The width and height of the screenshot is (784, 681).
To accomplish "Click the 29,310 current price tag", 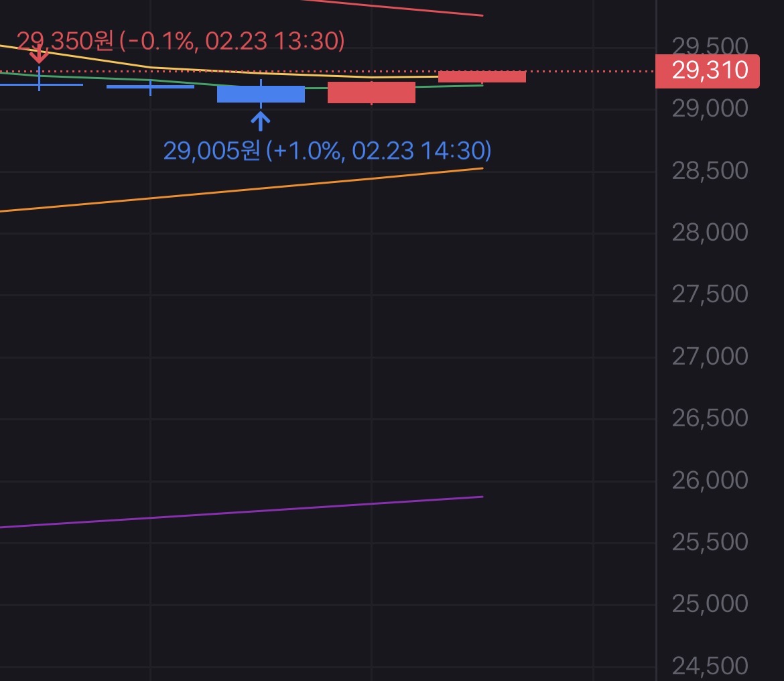I will (x=708, y=71).
